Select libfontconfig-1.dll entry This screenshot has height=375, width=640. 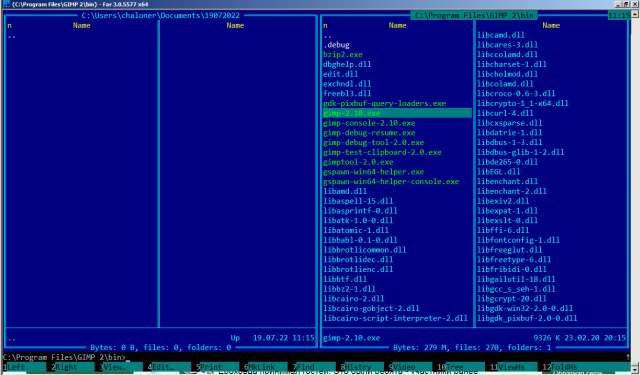click(x=518, y=240)
